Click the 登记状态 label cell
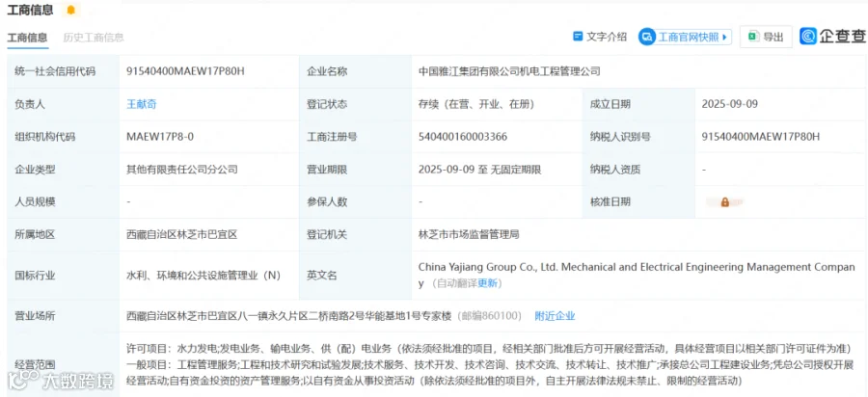 pyautogui.click(x=355, y=104)
